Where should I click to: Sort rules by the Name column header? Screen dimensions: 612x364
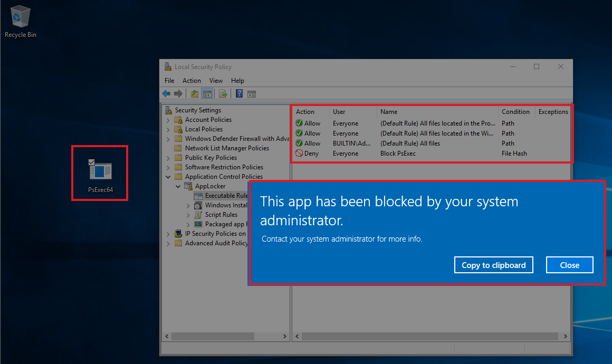tap(437, 112)
